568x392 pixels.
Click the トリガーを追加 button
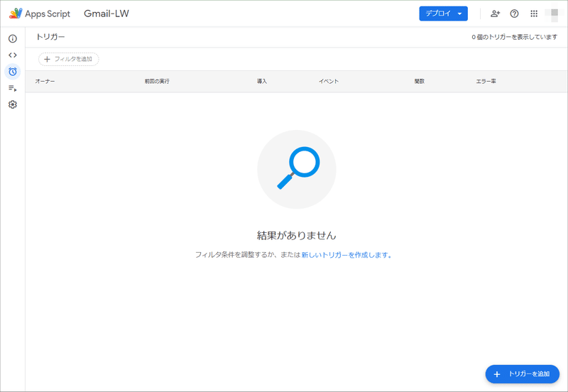(x=523, y=374)
